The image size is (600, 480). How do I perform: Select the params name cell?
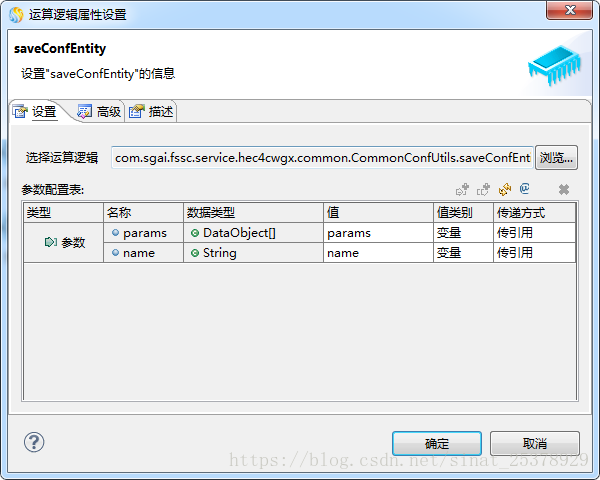(143, 233)
